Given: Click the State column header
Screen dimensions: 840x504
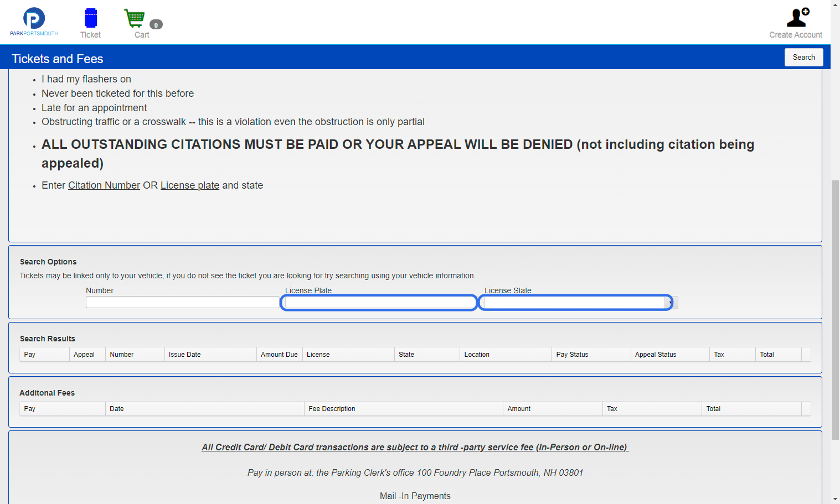Looking at the screenshot, I should tap(427, 355).
